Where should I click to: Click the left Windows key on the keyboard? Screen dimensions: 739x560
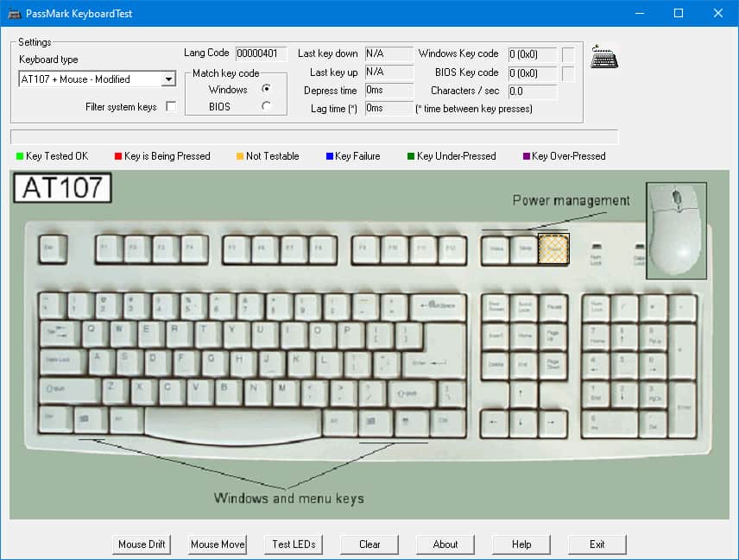(x=91, y=419)
